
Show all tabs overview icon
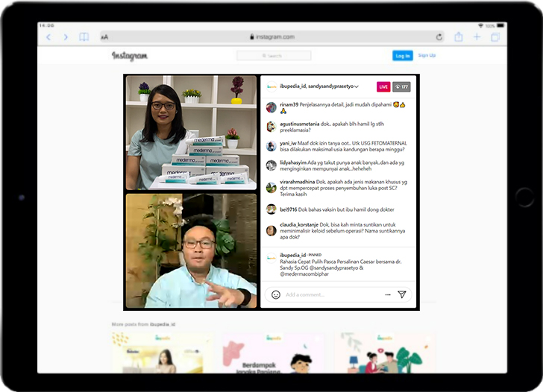(495, 37)
